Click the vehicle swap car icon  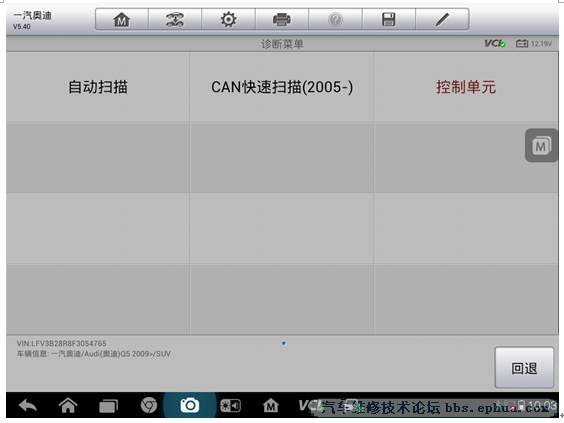pyautogui.click(x=175, y=19)
